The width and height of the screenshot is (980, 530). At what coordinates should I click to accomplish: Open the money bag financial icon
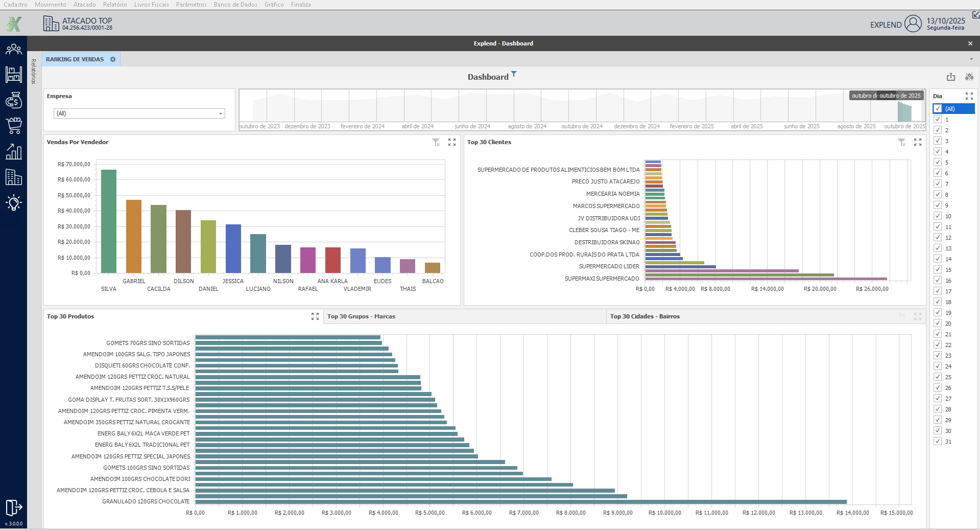coord(14,101)
